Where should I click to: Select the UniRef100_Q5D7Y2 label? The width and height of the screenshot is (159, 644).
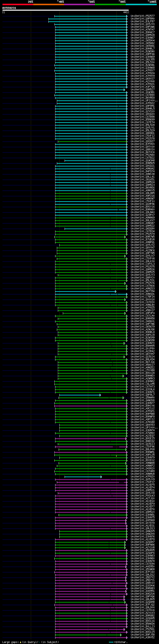(x=142, y=578)
